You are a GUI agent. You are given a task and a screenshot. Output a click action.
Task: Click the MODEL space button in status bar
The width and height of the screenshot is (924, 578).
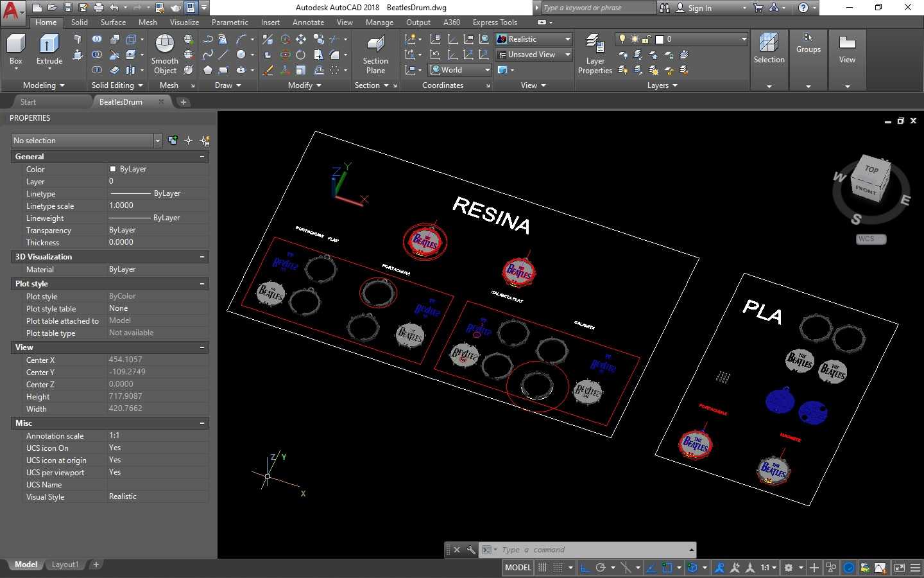click(x=518, y=568)
